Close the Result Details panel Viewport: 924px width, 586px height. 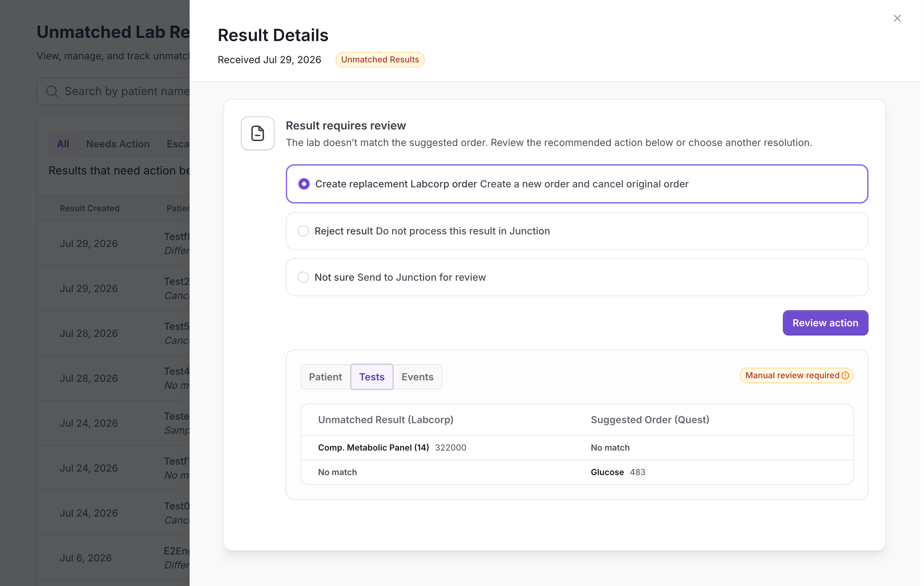tap(897, 18)
